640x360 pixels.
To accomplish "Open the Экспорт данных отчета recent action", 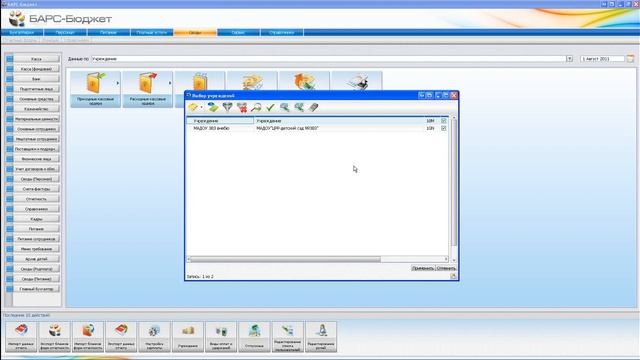I will coord(121,337).
